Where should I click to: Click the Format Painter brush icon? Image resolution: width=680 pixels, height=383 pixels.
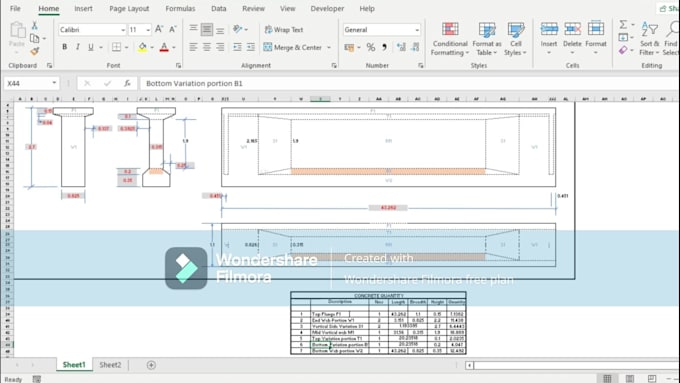click(35, 51)
